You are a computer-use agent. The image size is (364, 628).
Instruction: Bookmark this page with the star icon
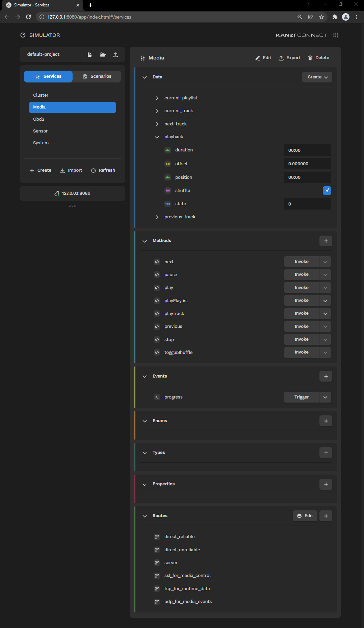point(321,17)
